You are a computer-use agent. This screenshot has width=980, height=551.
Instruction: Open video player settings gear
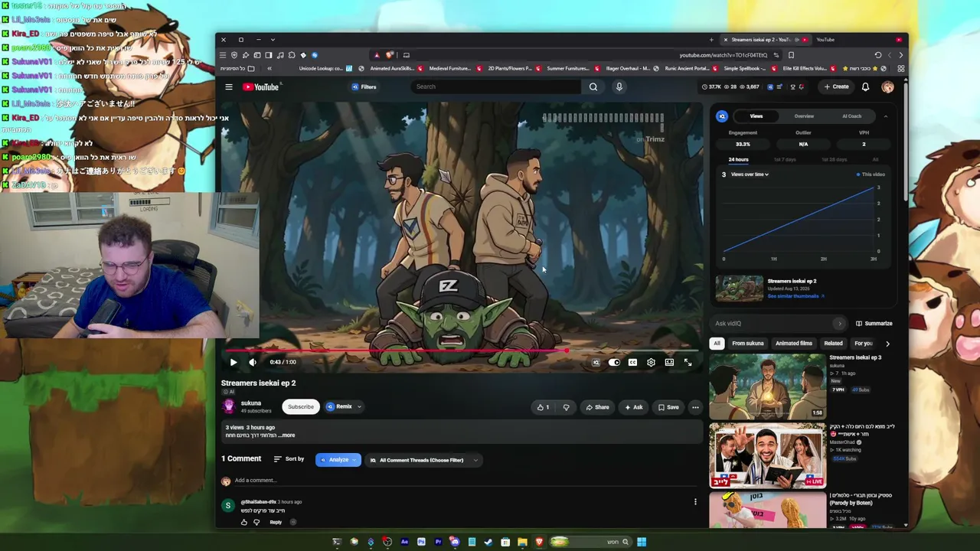[x=651, y=362]
